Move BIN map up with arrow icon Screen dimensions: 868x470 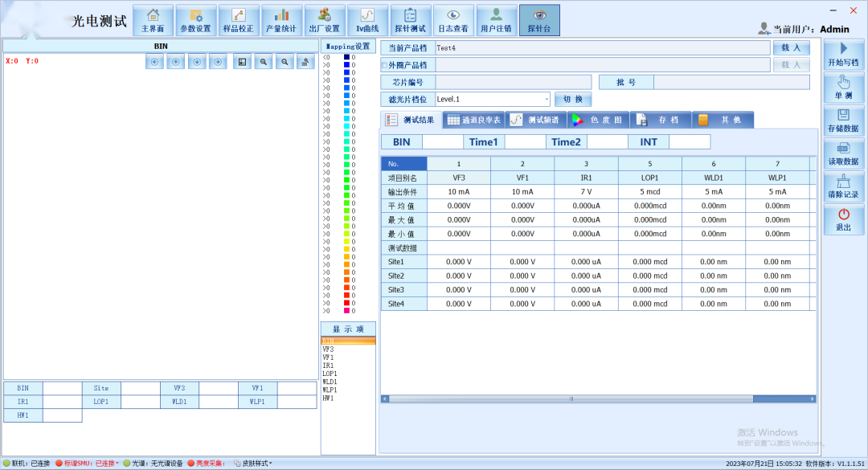(x=175, y=62)
